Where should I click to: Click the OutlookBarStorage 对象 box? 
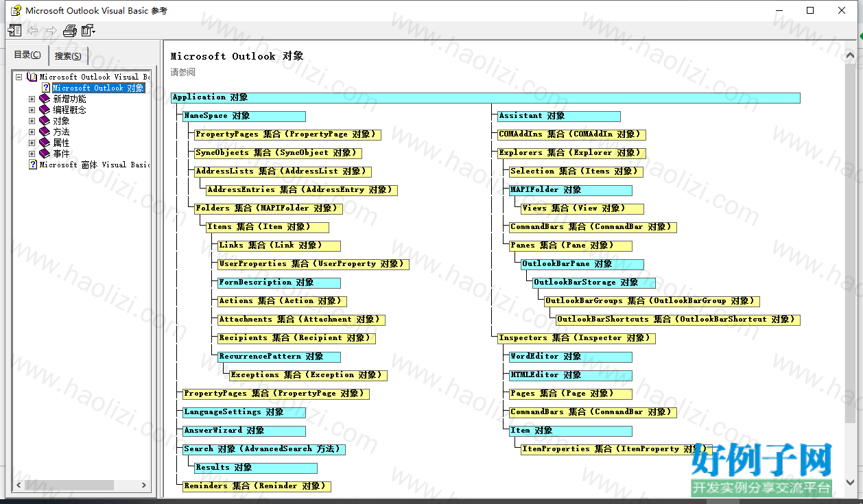click(x=593, y=283)
